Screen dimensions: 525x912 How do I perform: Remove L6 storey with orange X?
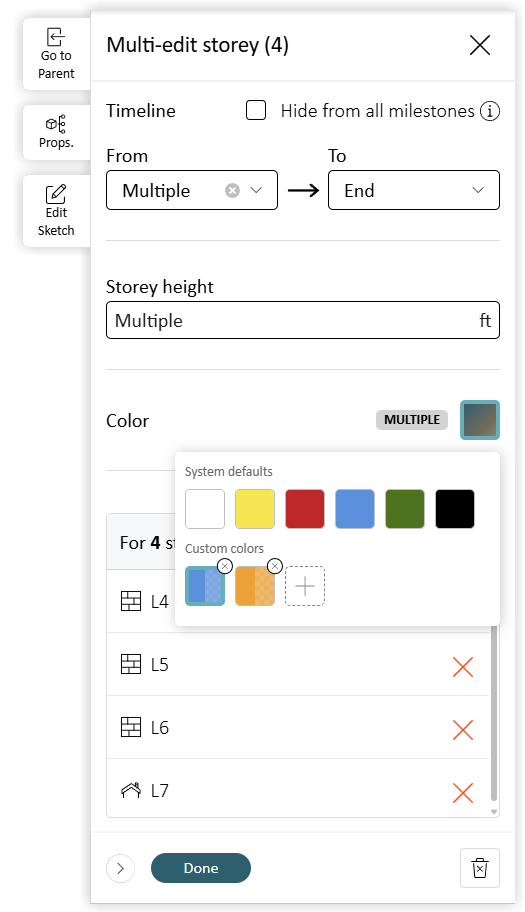pyautogui.click(x=463, y=730)
